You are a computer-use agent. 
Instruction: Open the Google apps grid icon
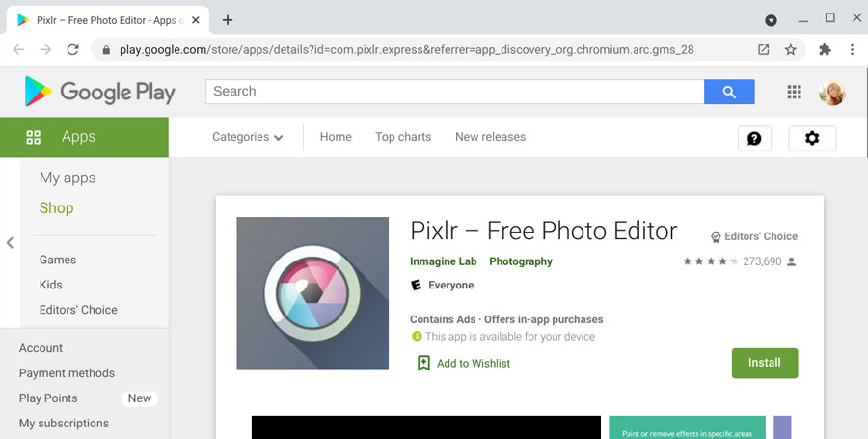point(795,92)
